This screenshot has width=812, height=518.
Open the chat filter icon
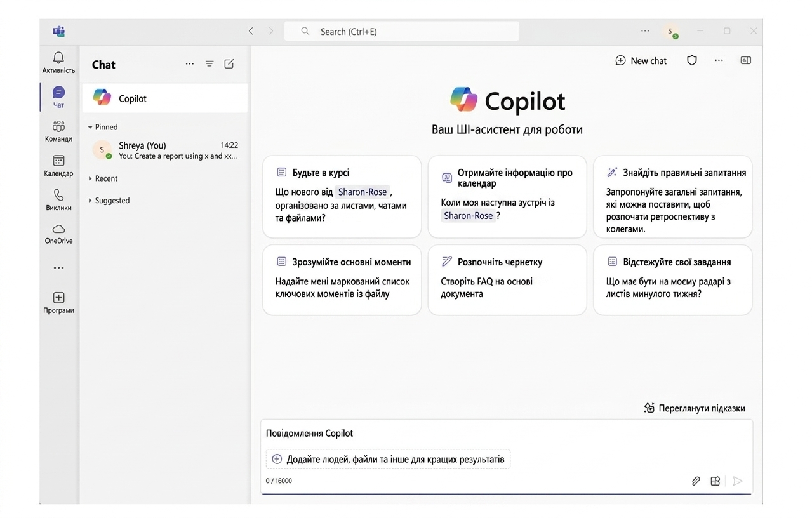(210, 64)
